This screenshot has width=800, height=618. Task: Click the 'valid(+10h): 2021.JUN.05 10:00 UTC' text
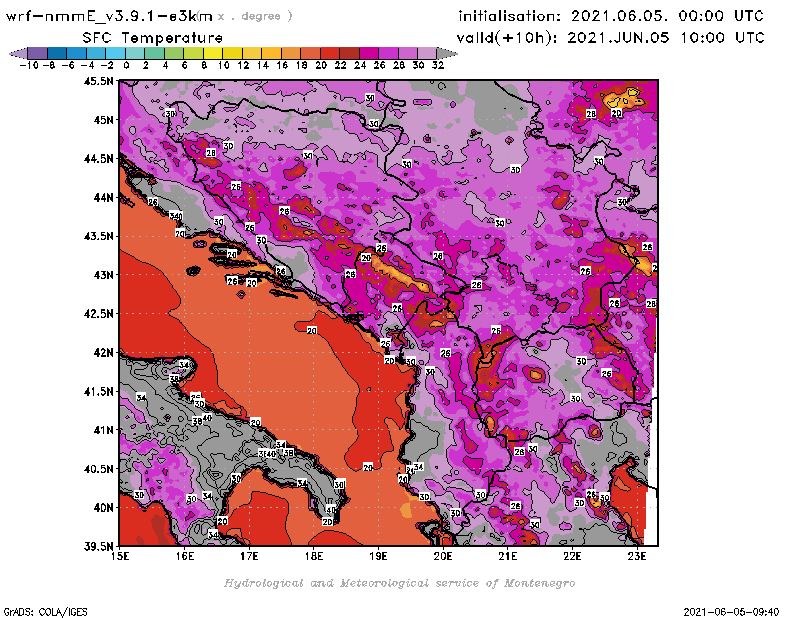click(610, 38)
